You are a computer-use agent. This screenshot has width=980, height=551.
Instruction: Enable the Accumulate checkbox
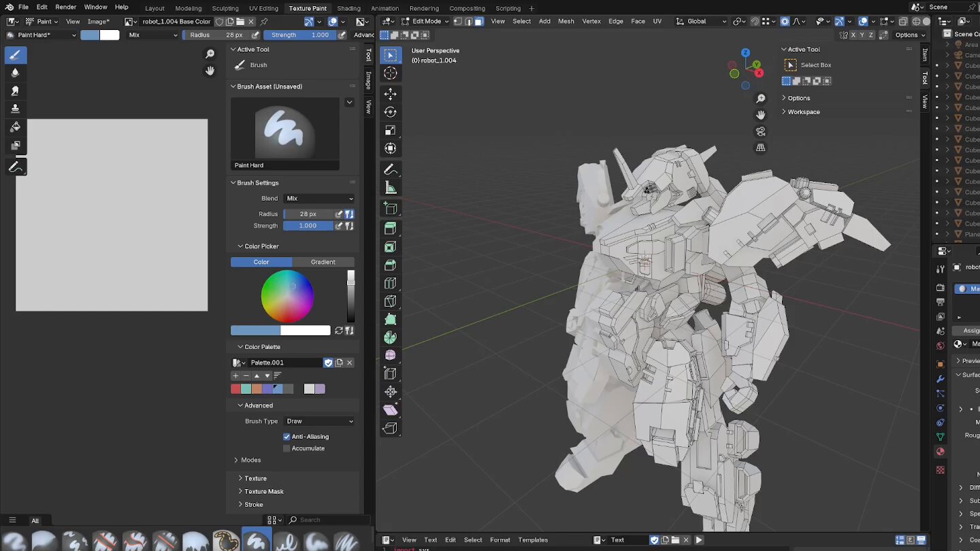click(287, 448)
